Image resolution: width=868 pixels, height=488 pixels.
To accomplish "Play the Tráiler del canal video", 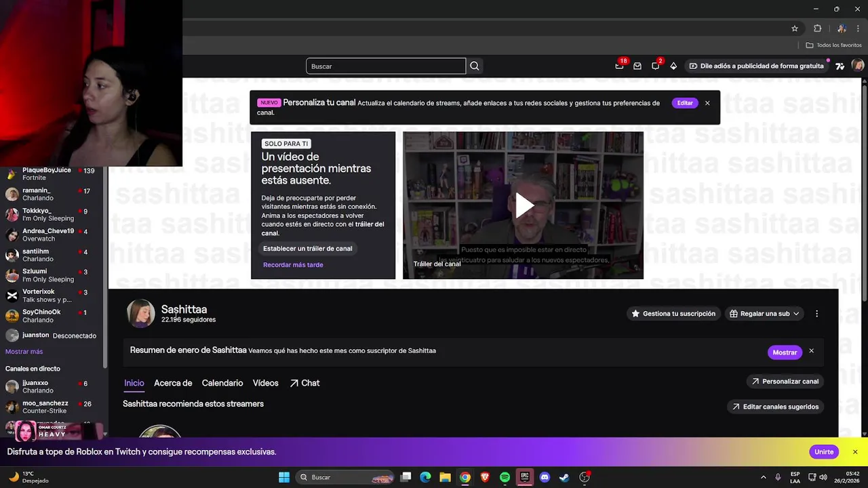I will [524, 205].
